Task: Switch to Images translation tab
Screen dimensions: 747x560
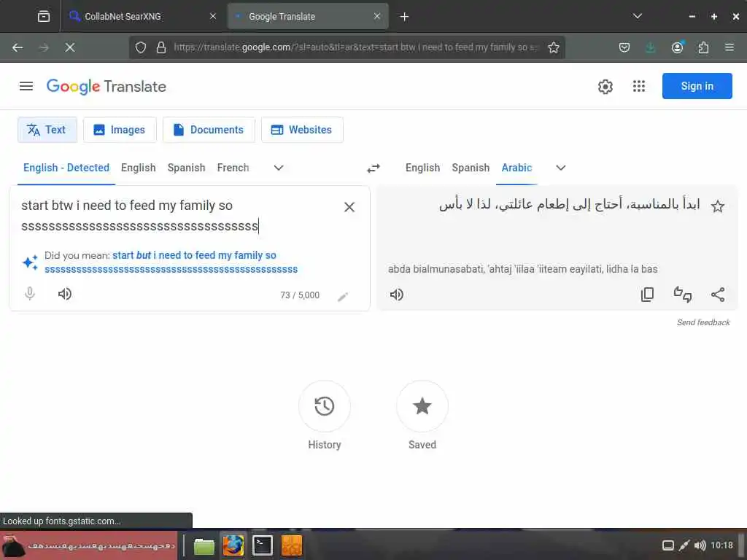Action: coord(120,130)
